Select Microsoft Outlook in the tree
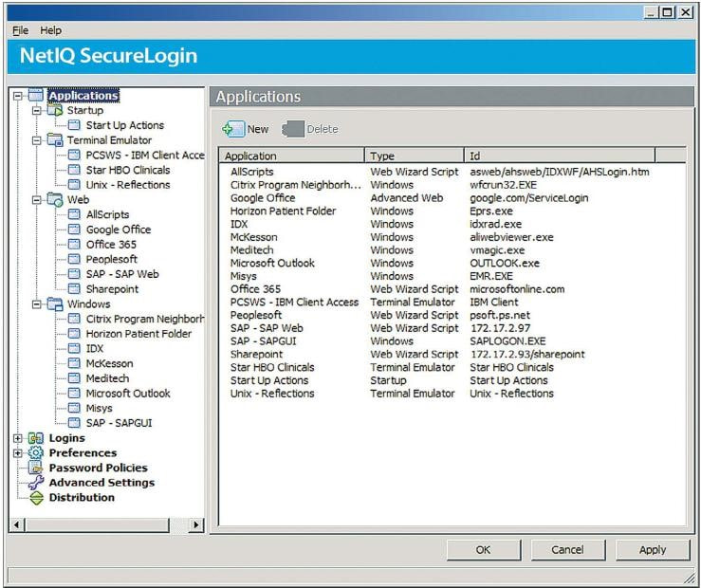This screenshot has height=588, width=701. [128, 394]
